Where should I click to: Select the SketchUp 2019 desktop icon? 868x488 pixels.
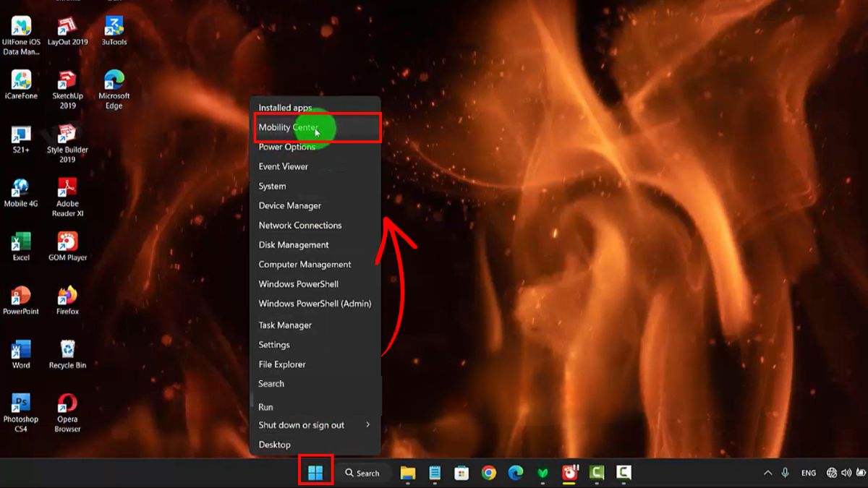click(67, 90)
